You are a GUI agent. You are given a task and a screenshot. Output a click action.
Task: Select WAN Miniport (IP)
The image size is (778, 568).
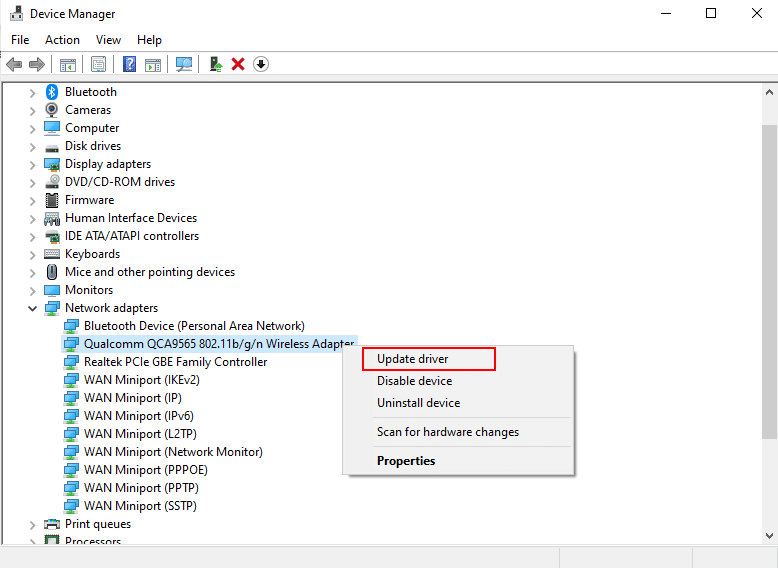click(132, 398)
